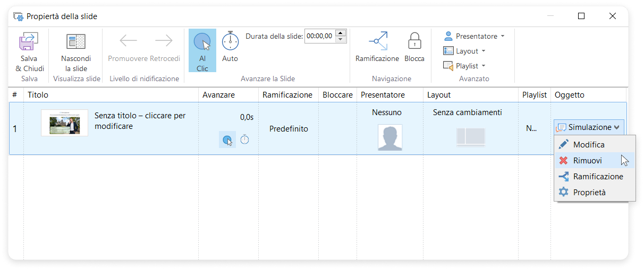This screenshot has width=644, height=270.
Task: Click the Blocca padlock icon
Action: coord(414,42)
